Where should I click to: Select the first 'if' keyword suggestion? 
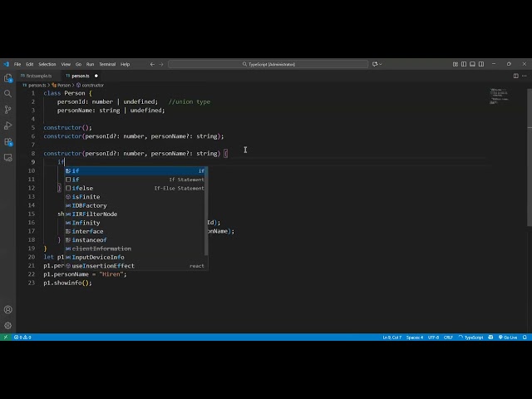(135, 170)
